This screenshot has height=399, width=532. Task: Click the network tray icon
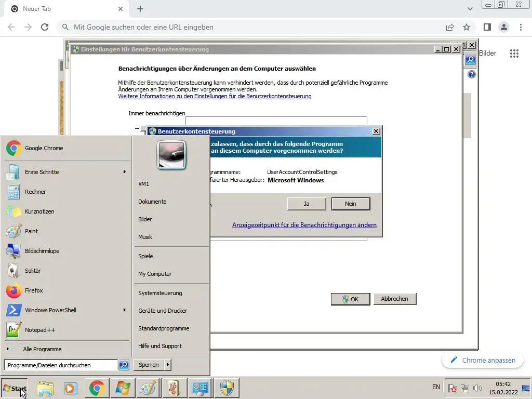coord(465,388)
